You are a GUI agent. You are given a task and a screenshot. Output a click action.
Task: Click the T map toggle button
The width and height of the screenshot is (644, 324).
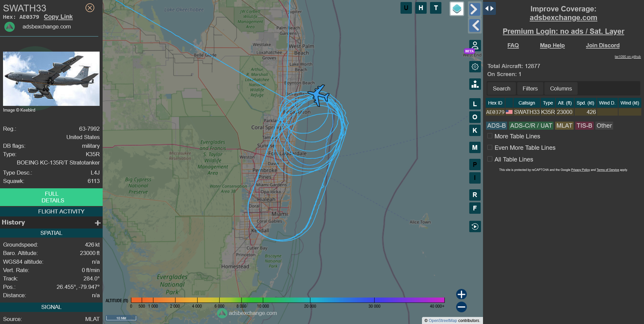click(x=436, y=8)
